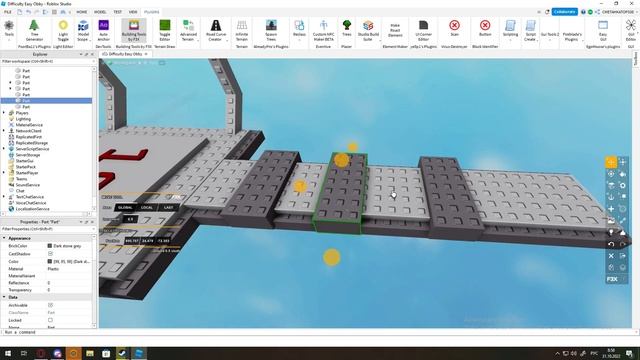
Task: Open Studio Build Suite
Action: pos(368,31)
